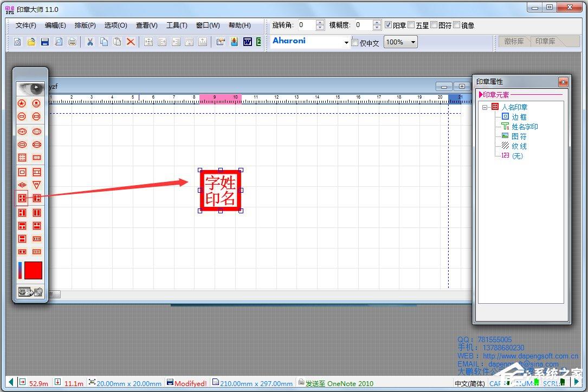Choose the inverted triangle seal shape
The height and width of the screenshot is (392, 588).
(36, 185)
